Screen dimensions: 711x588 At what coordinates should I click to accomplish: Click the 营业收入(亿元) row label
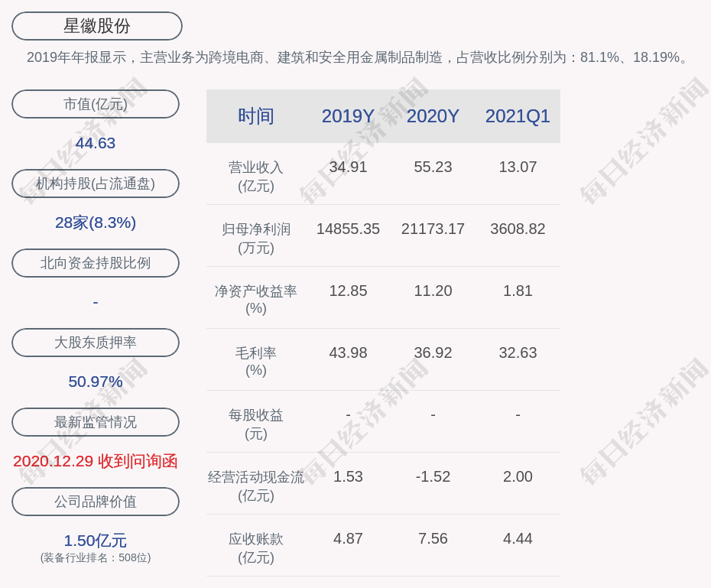click(x=256, y=177)
